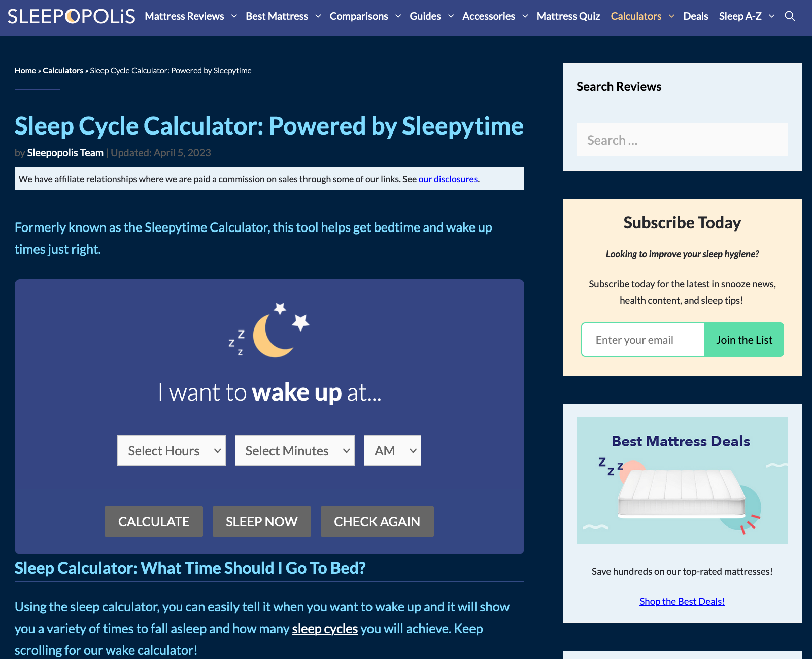
Task: Expand the Guides navigation dropdown
Action: click(x=425, y=16)
